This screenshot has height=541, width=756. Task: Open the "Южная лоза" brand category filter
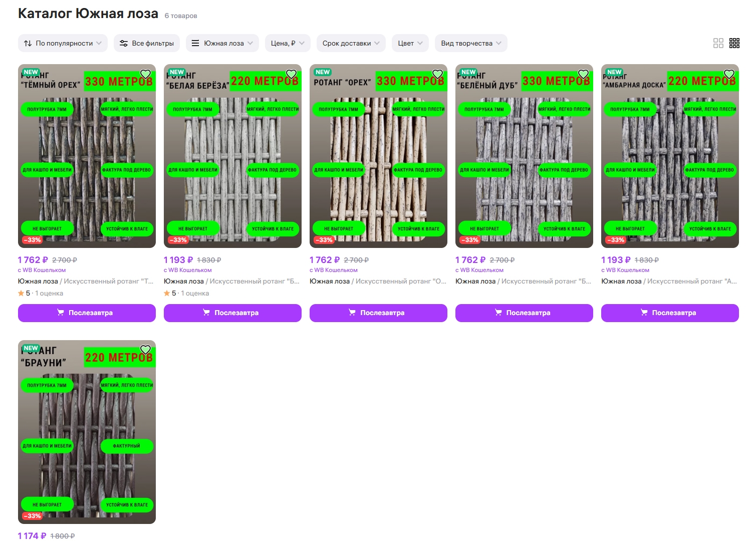pyautogui.click(x=222, y=43)
